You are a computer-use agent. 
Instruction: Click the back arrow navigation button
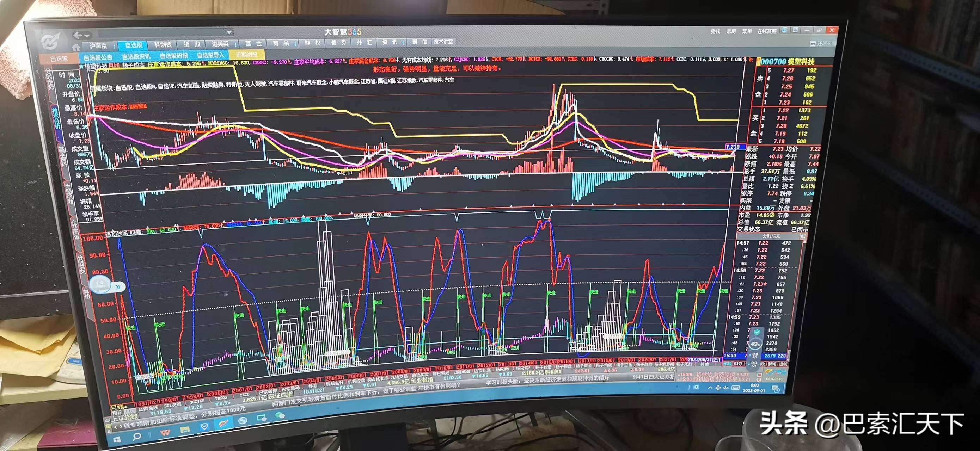click(78, 35)
